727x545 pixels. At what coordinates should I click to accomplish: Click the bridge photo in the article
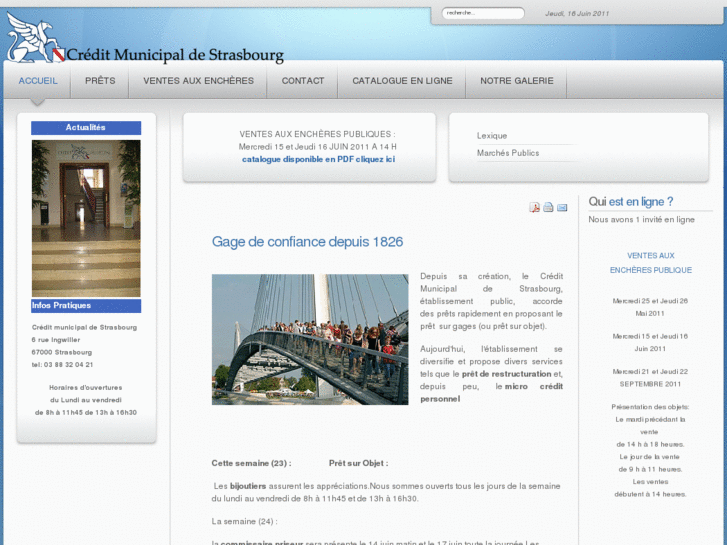click(x=310, y=340)
